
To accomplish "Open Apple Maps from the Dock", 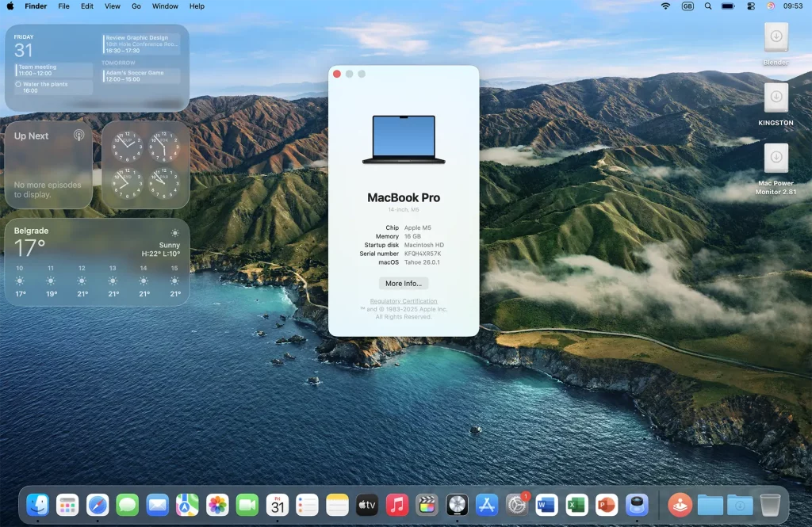I will [187, 505].
